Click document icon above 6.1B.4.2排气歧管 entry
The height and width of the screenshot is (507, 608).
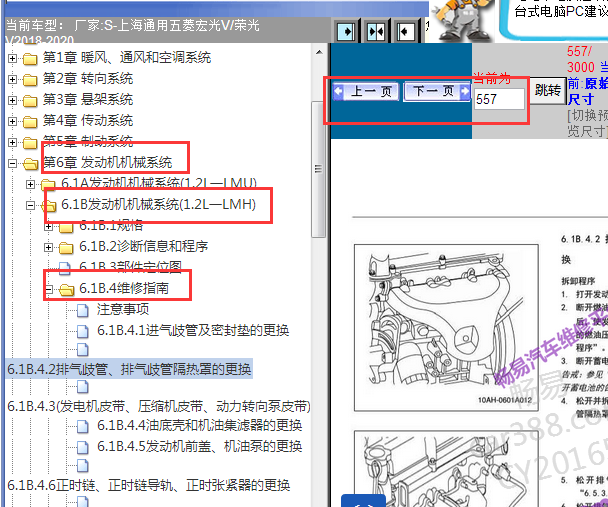click(x=83, y=349)
